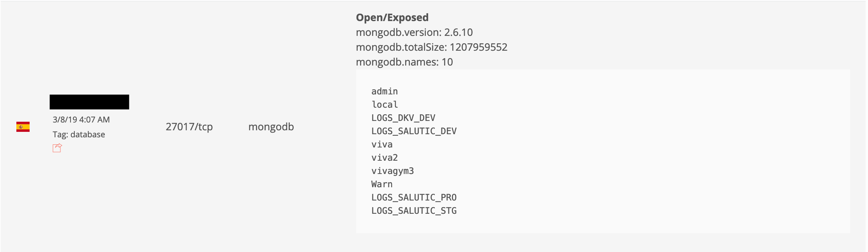Select the 3/8/19 4:07 AM timestamp
Viewport: 868px width, 252px height.
point(81,120)
